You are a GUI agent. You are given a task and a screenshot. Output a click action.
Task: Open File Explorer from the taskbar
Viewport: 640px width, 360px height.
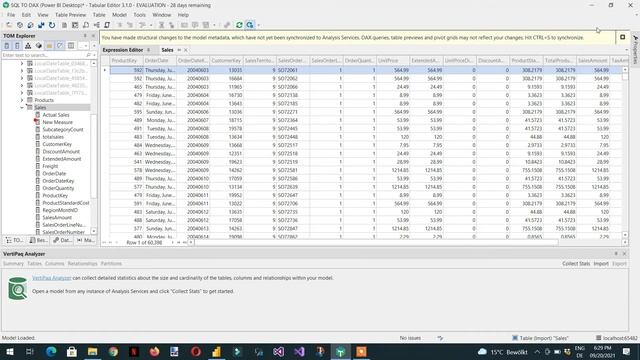pos(92,351)
